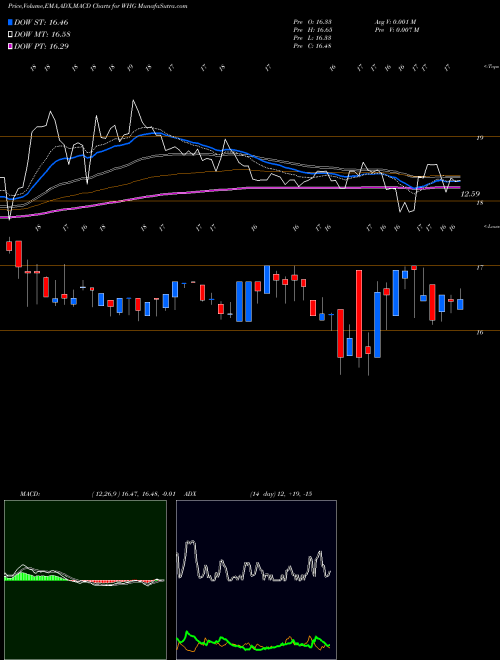
Task: Select the 'DOW ST: 16.46' legend text
Action: pyautogui.click(x=41, y=22)
